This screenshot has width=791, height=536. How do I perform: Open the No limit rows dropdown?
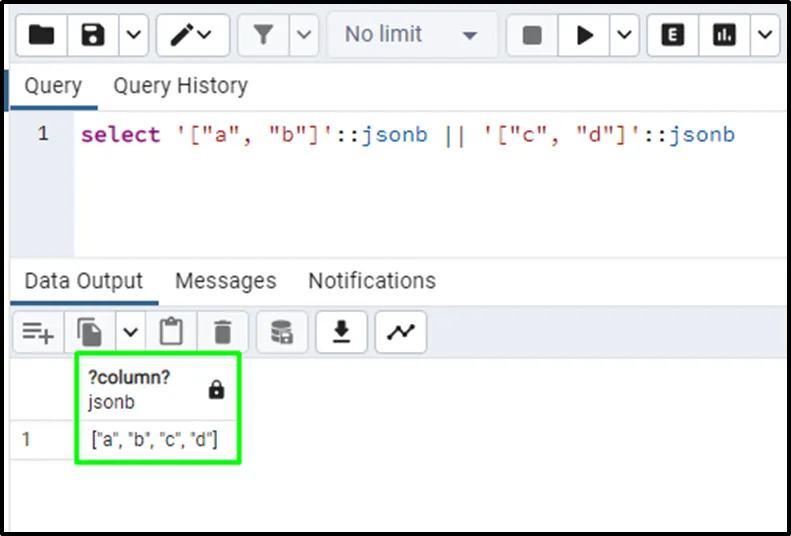(x=410, y=35)
